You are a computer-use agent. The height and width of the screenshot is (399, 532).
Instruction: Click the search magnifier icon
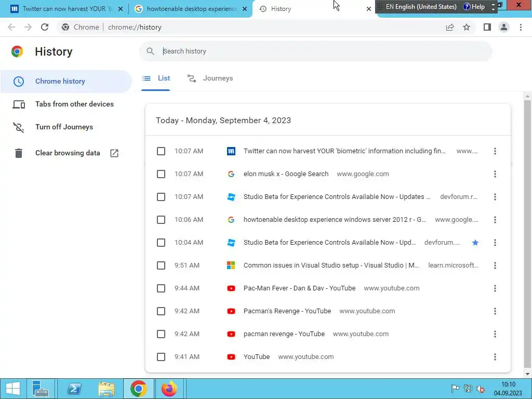150,51
